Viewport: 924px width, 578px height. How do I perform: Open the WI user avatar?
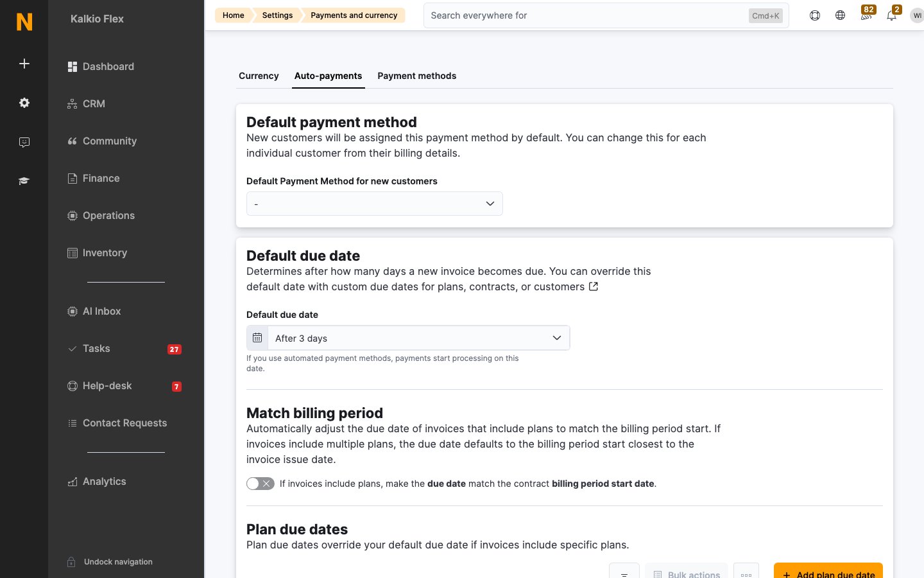coord(917,15)
